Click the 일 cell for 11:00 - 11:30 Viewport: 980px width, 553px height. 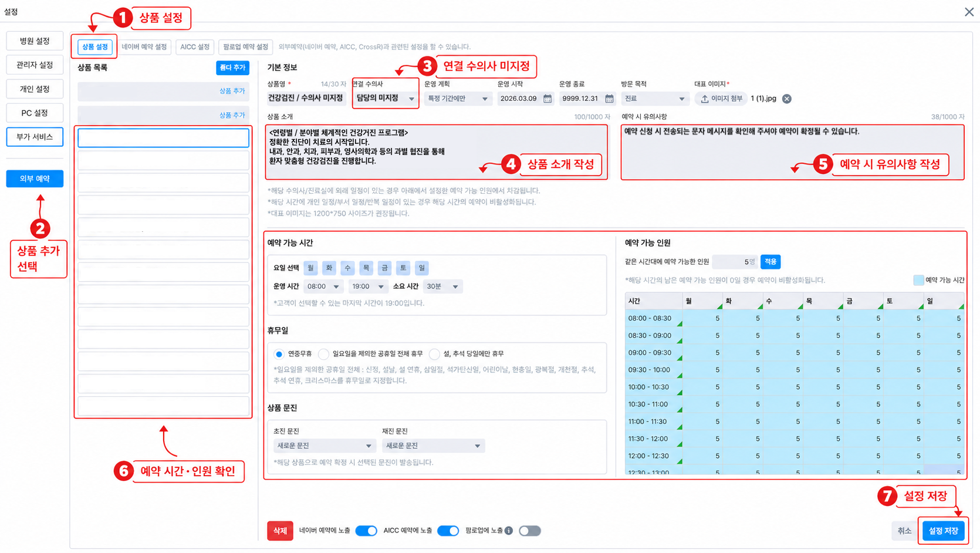[944, 422]
